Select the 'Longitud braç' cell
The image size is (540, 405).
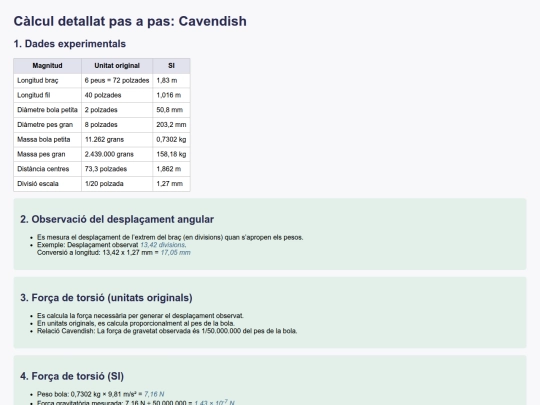coord(48,81)
